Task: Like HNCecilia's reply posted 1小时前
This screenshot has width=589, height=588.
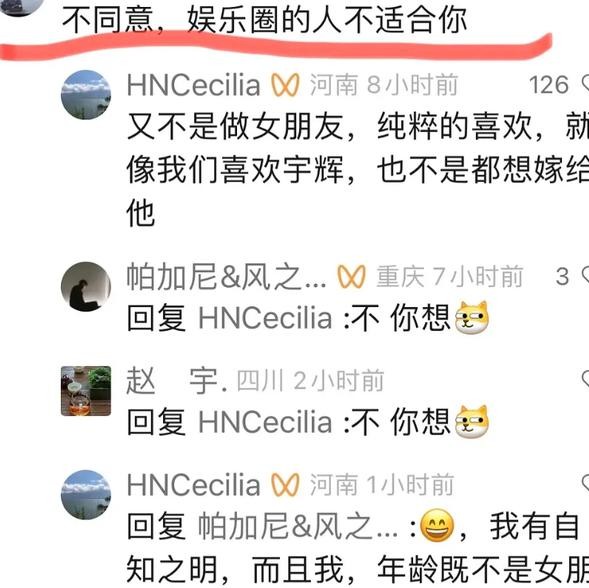Action: 585,483
